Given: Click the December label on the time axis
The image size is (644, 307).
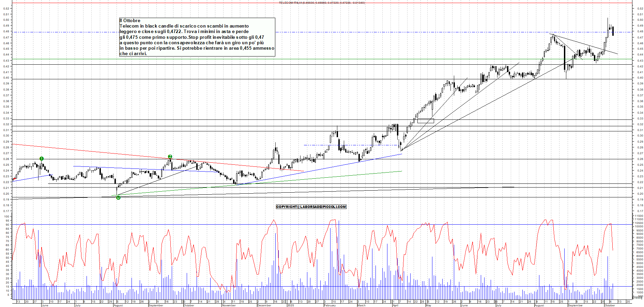Looking at the screenshot, I should tap(264, 305).
